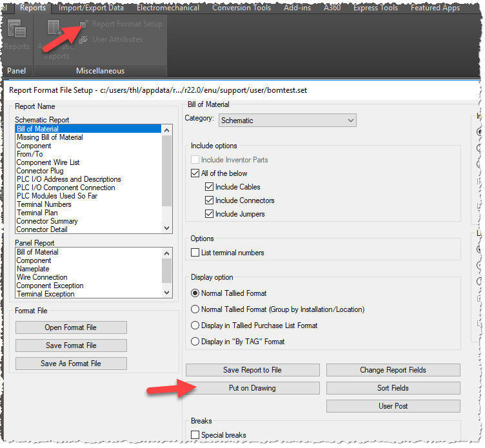The height and width of the screenshot is (448, 485).
Task: Switch to the Reports ribbon tab
Action: (x=33, y=8)
